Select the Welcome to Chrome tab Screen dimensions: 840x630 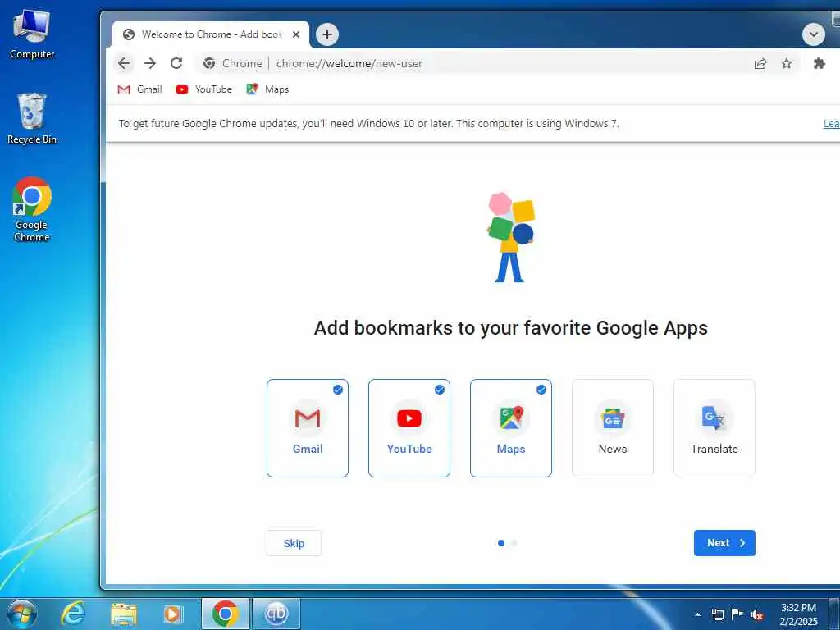tap(211, 34)
